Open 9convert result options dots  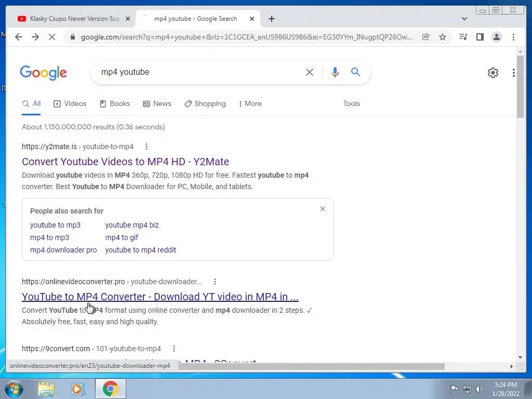click(174, 349)
